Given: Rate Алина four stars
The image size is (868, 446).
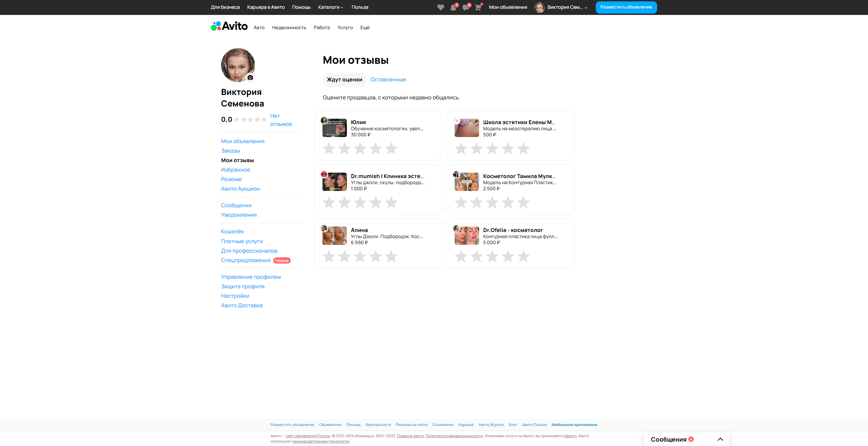Looking at the screenshot, I should (x=376, y=256).
